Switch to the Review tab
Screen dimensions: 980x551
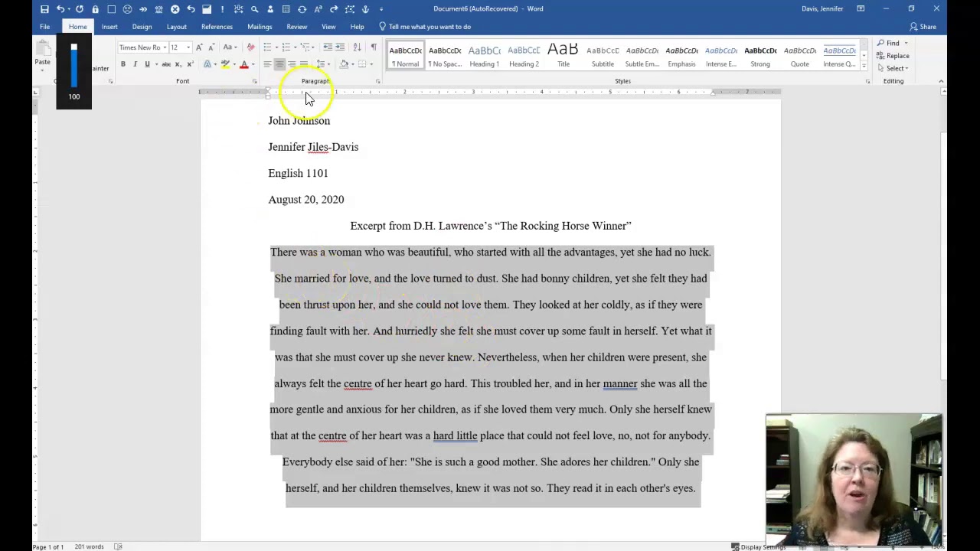[x=296, y=27]
